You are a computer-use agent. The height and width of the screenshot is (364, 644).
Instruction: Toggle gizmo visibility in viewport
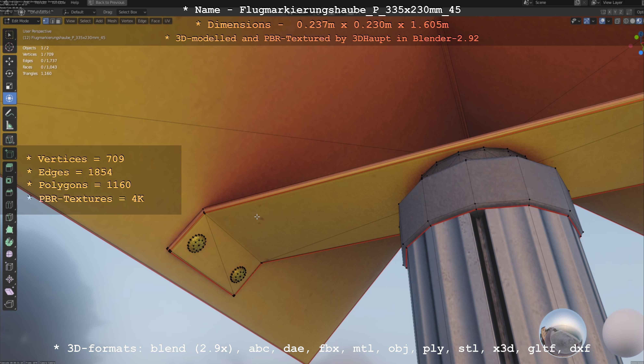coord(587,21)
